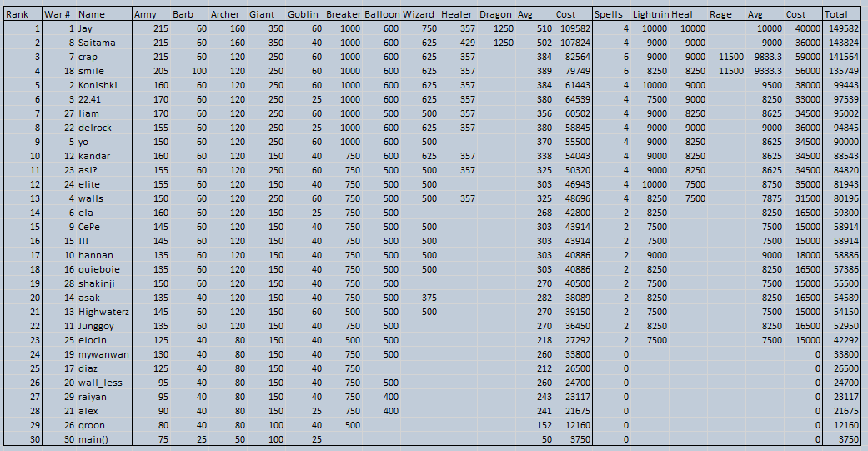Select the War # column header

point(57,14)
